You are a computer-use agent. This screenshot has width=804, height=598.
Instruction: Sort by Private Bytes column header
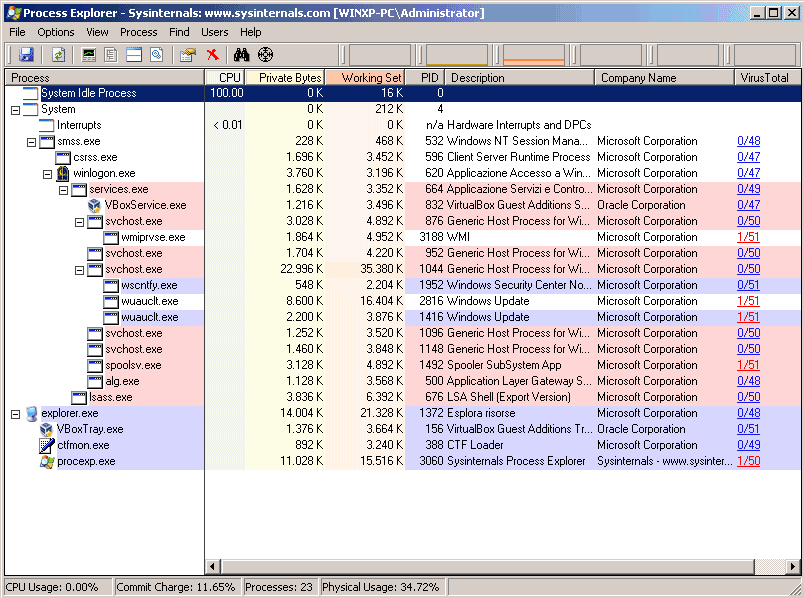pyautogui.click(x=285, y=77)
